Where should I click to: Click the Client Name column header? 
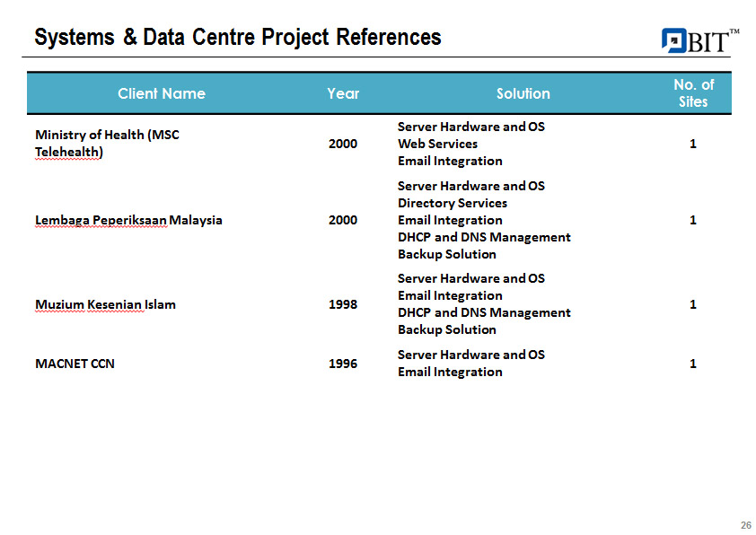[x=162, y=93]
